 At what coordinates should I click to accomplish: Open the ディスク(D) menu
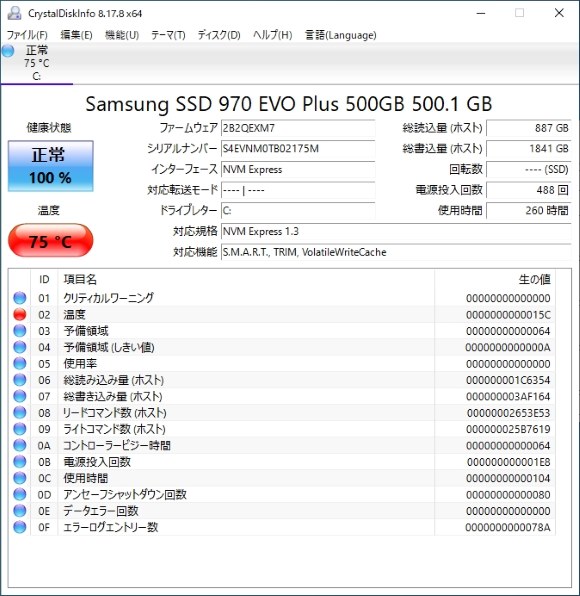pos(219,35)
